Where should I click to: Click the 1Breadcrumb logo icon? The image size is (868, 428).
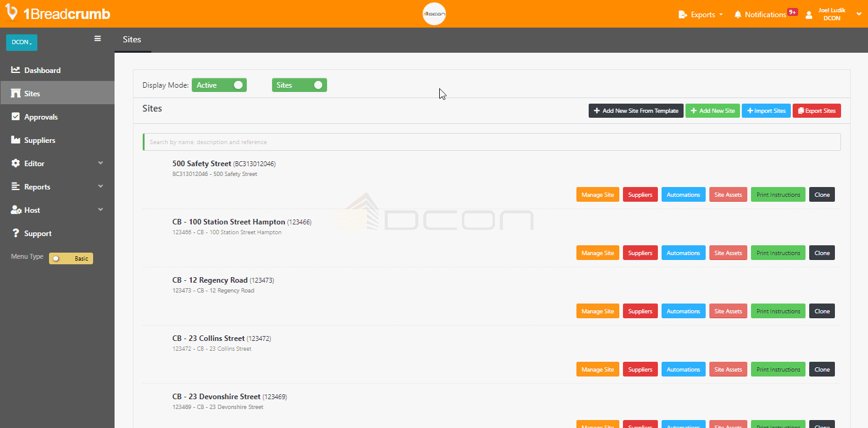(x=11, y=12)
